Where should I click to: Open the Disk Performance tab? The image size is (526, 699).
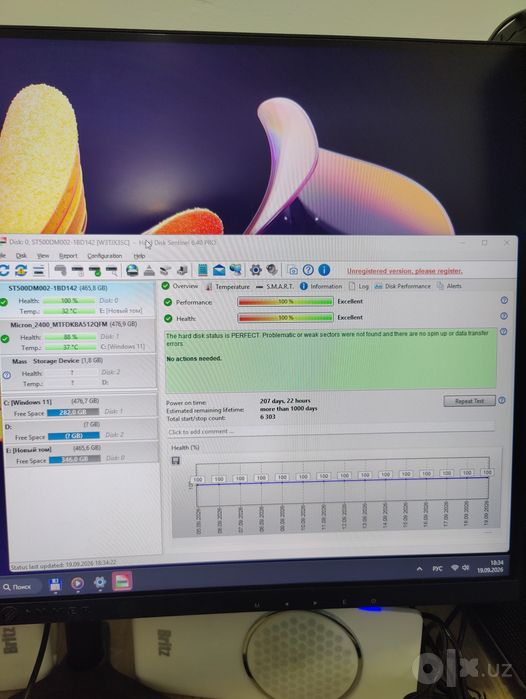[403, 286]
